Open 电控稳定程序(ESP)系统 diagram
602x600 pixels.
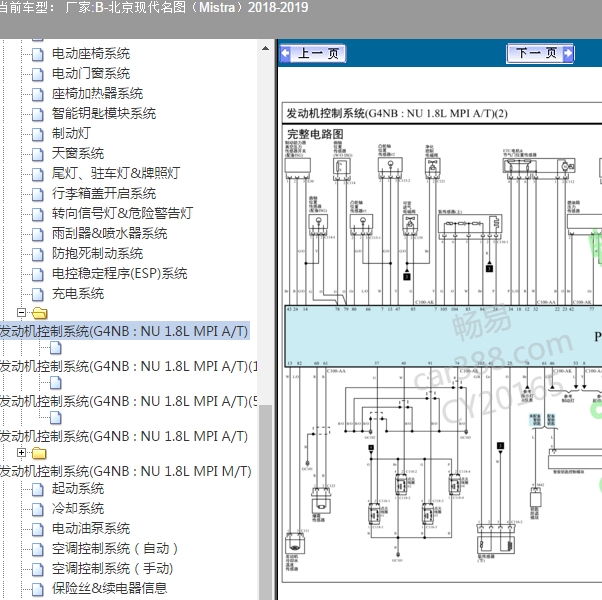[120, 274]
